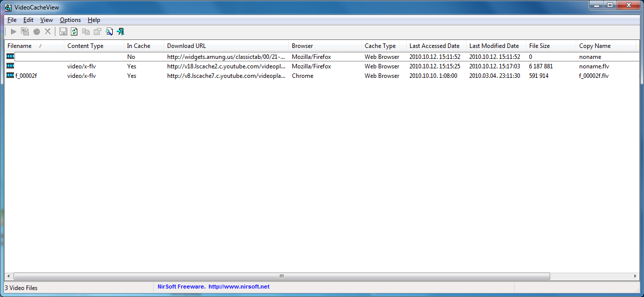This screenshot has width=644, height=297.
Task: Open the View menu
Action: 46,20
